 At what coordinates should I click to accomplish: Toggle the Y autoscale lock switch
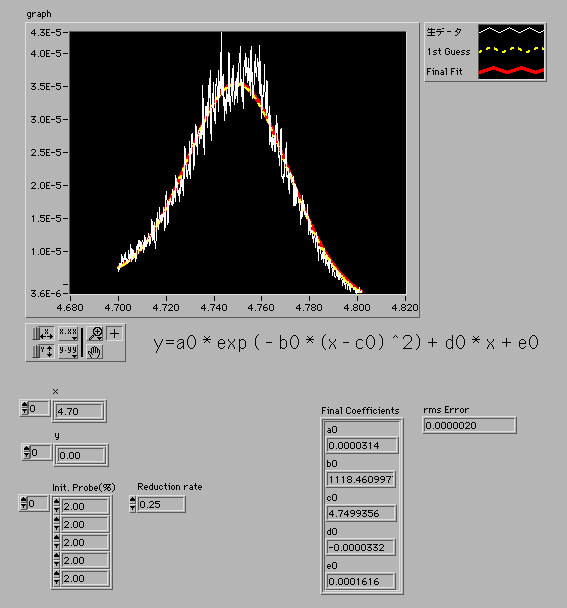pyautogui.click(x=36, y=351)
